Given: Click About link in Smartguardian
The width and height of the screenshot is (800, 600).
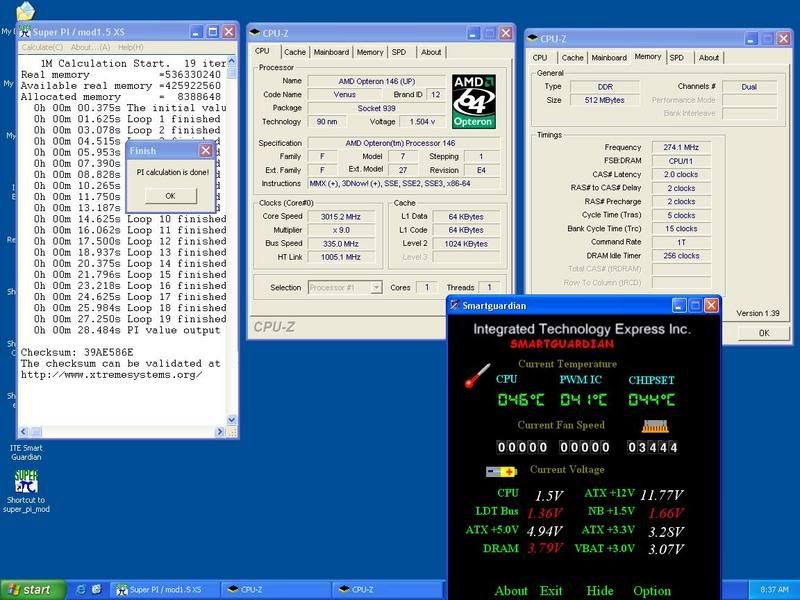Looking at the screenshot, I should click(511, 591).
